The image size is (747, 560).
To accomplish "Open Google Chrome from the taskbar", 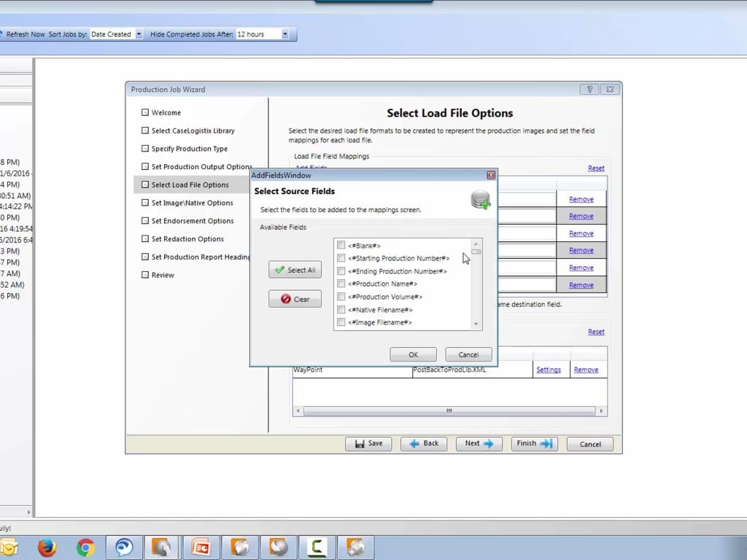I will [x=85, y=548].
